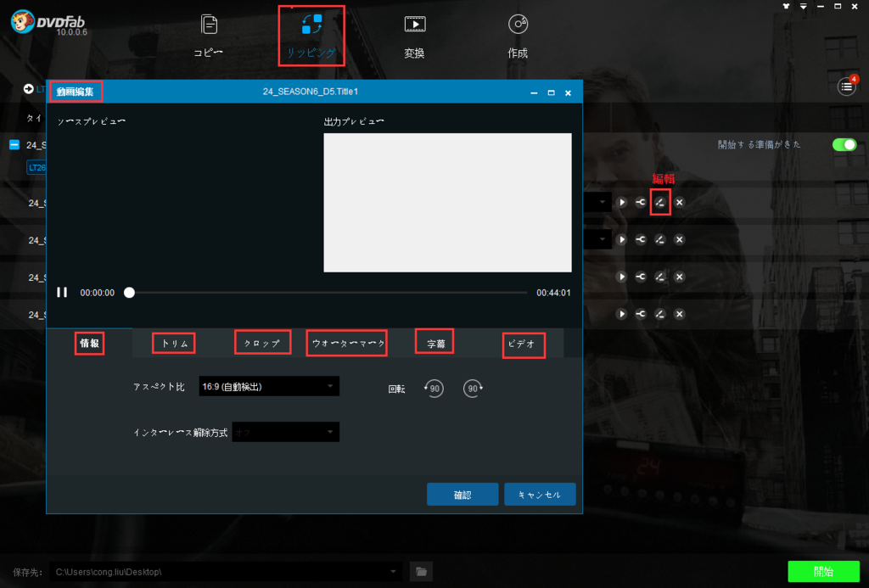Click the preview seek slider handle
This screenshot has height=588, width=869.
coord(129,292)
